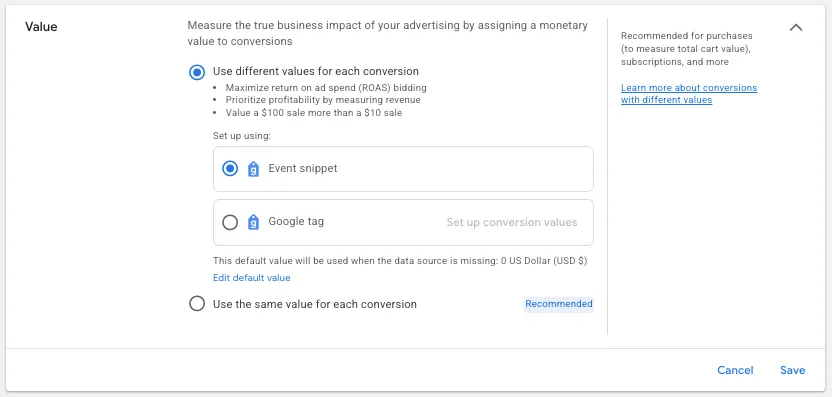Image resolution: width=832 pixels, height=397 pixels.
Task: Click the 'Measure the true business impact' description
Action: (387, 33)
